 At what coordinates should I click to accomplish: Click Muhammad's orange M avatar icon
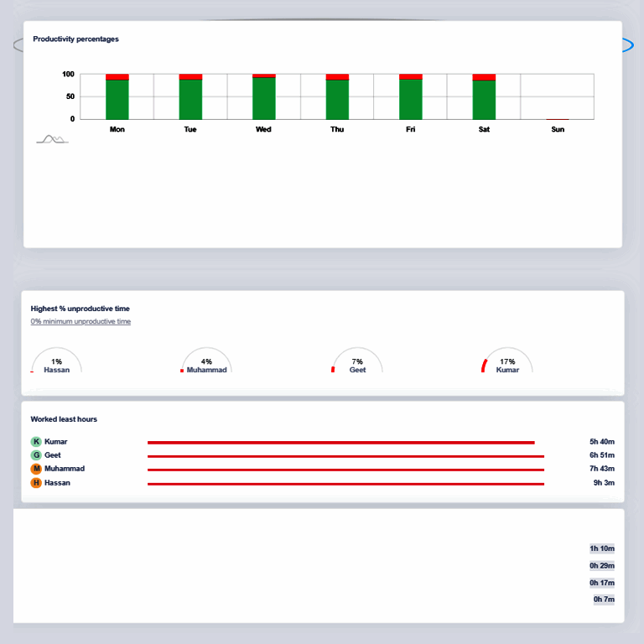pos(36,469)
